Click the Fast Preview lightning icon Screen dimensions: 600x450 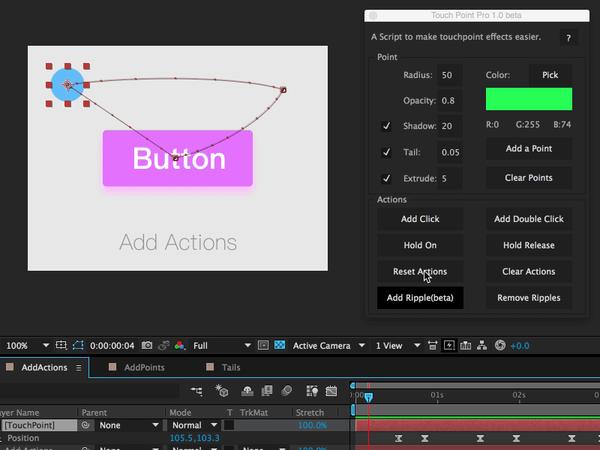click(449, 346)
